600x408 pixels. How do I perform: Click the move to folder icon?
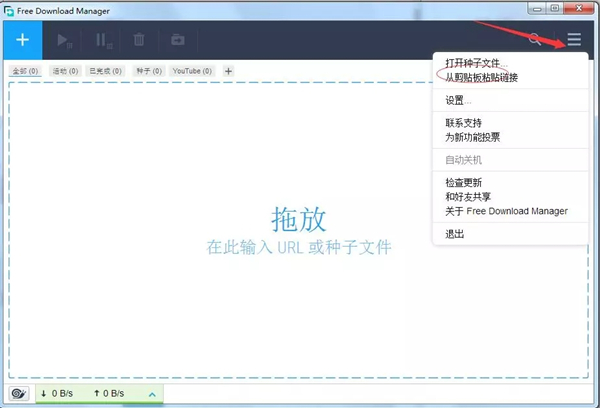coord(178,39)
